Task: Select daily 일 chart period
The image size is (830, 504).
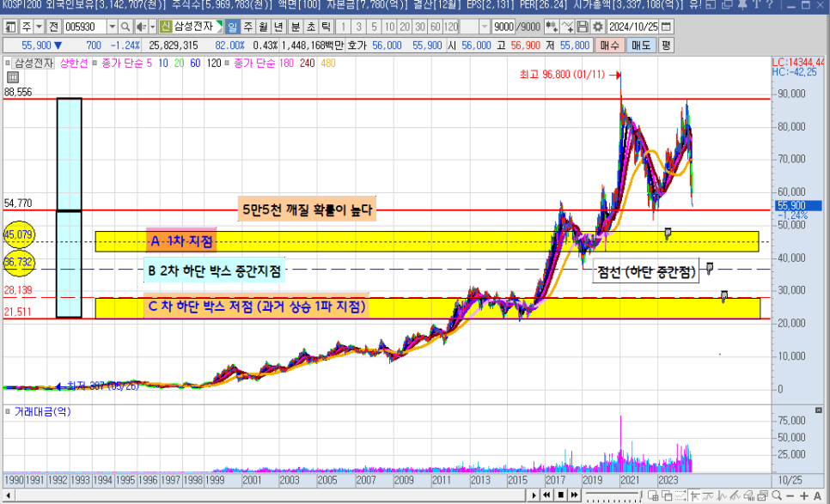Action: tap(232, 27)
